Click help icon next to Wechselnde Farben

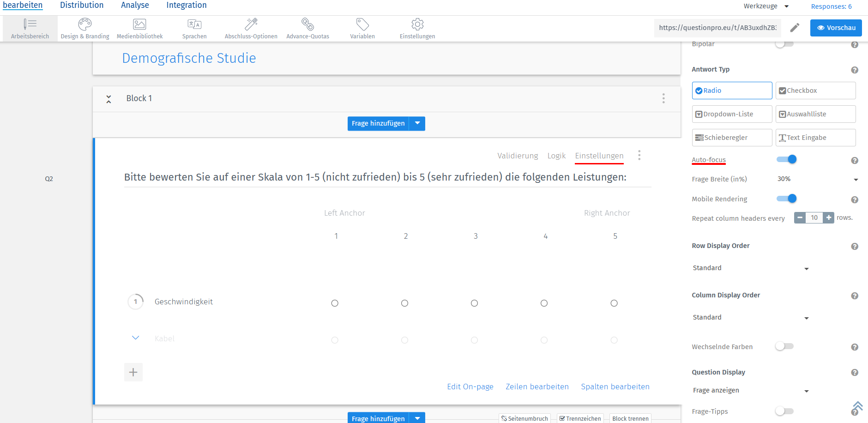click(x=855, y=347)
